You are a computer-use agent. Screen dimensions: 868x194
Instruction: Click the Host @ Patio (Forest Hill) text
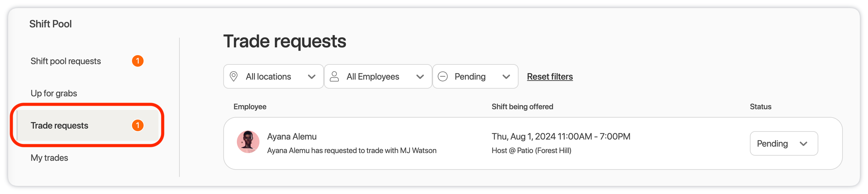[x=531, y=150]
